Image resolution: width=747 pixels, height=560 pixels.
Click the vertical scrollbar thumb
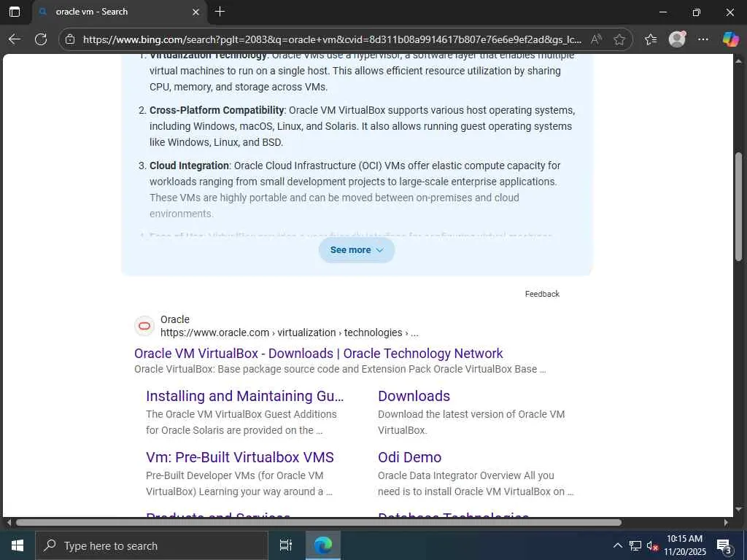pos(738,206)
